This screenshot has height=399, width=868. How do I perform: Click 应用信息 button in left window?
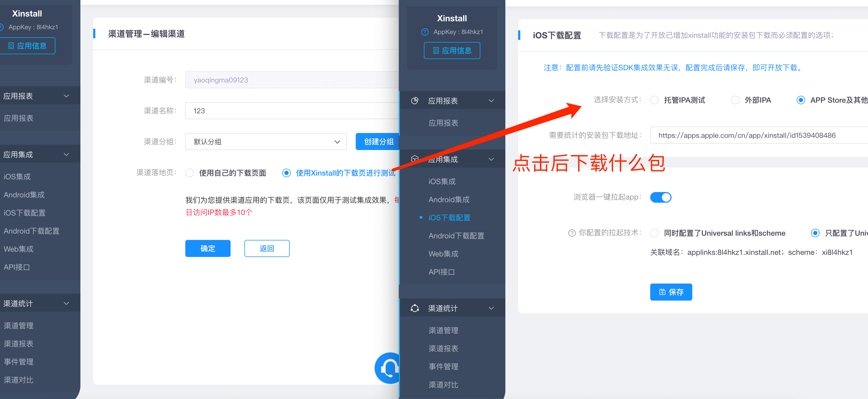point(27,46)
